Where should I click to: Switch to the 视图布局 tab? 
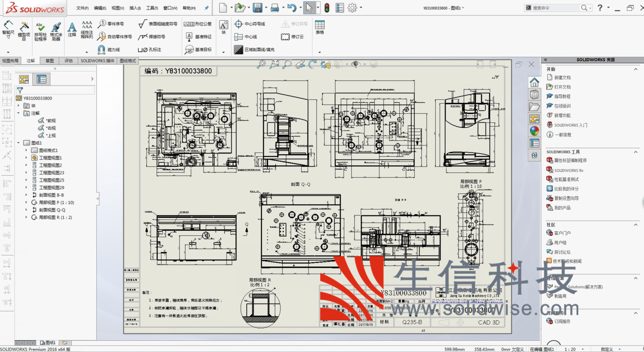(10, 61)
